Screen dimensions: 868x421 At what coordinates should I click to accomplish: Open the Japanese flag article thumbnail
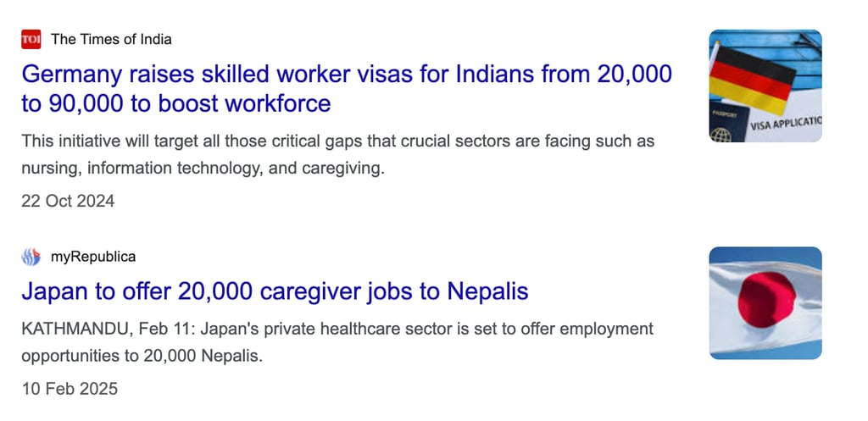pos(765,303)
